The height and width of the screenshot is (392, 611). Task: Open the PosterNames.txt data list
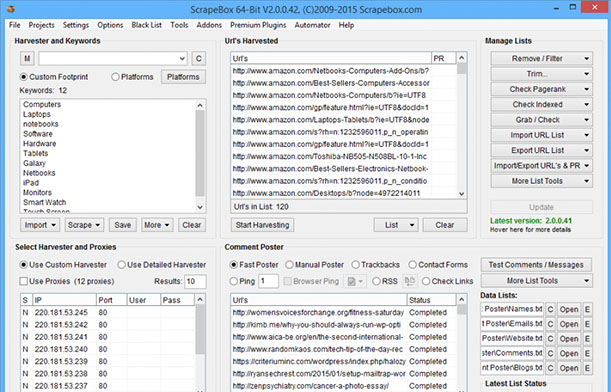[x=569, y=310]
